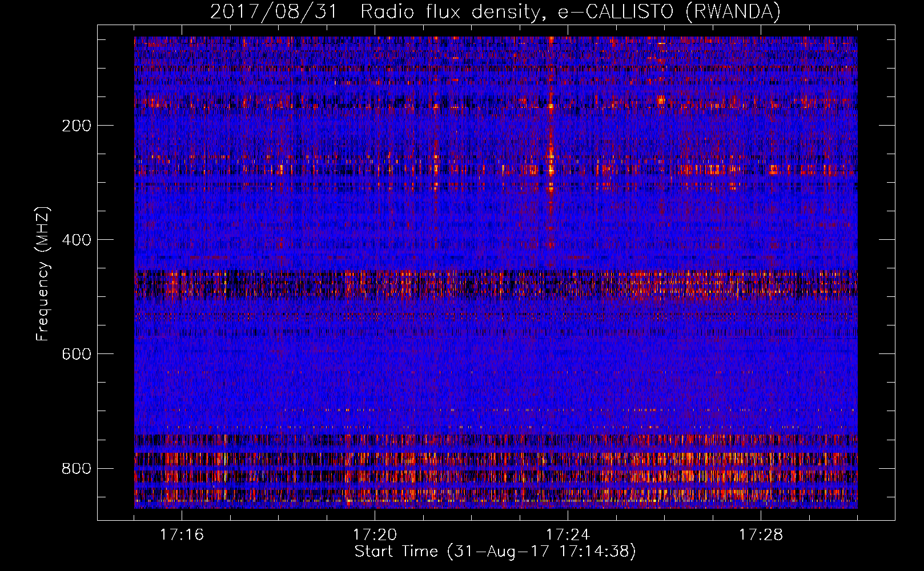Click the 17:28 time tick label
This screenshot has height=571, width=924.
pos(761,535)
